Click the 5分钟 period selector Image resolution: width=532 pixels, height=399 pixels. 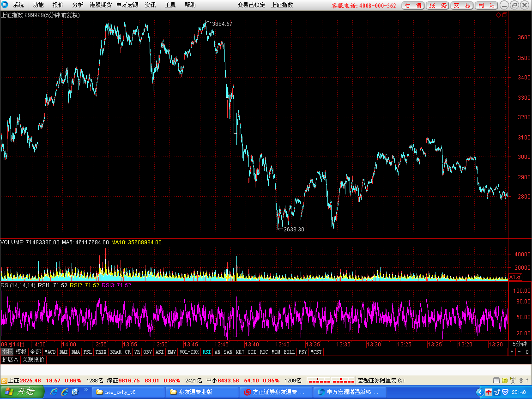click(x=520, y=344)
